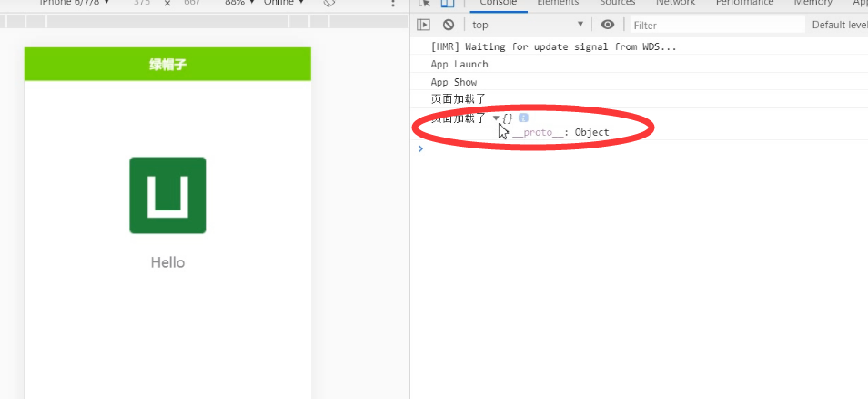This screenshot has height=399, width=868.
Task: Switch to the Console tab
Action: click(x=499, y=4)
